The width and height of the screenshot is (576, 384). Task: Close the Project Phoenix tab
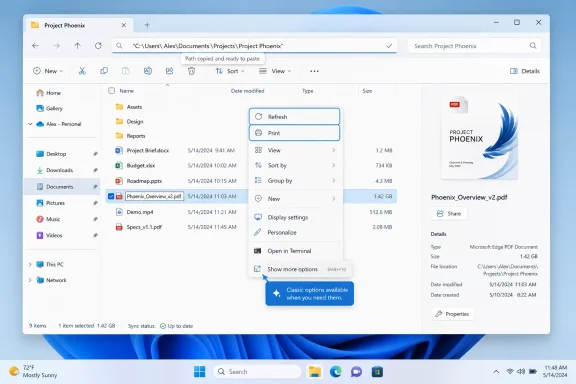coord(123,25)
